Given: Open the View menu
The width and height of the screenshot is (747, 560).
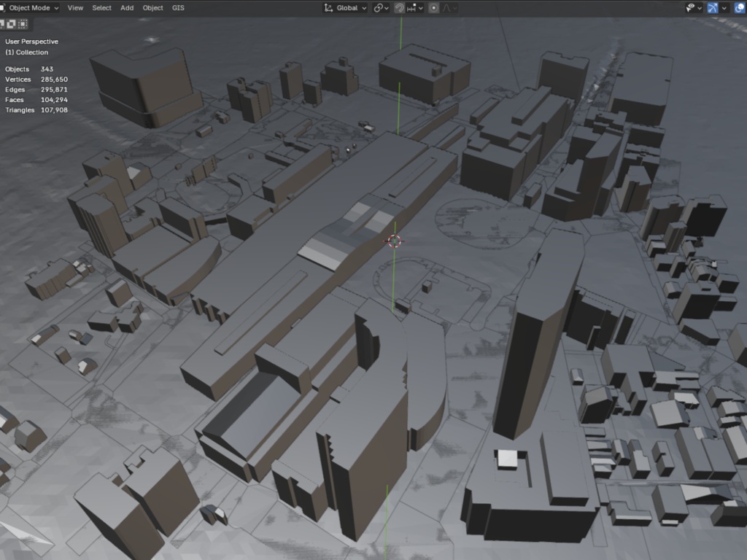Looking at the screenshot, I should tap(75, 7).
